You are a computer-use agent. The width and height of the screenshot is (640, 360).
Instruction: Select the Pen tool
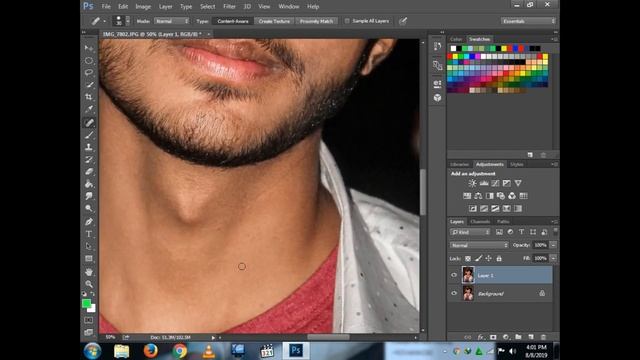tap(89, 222)
